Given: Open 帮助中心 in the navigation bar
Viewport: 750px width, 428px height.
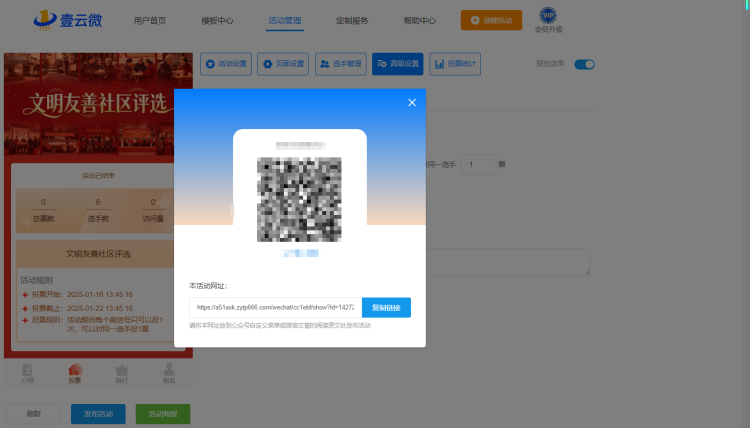Looking at the screenshot, I should click(x=419, y=21).
